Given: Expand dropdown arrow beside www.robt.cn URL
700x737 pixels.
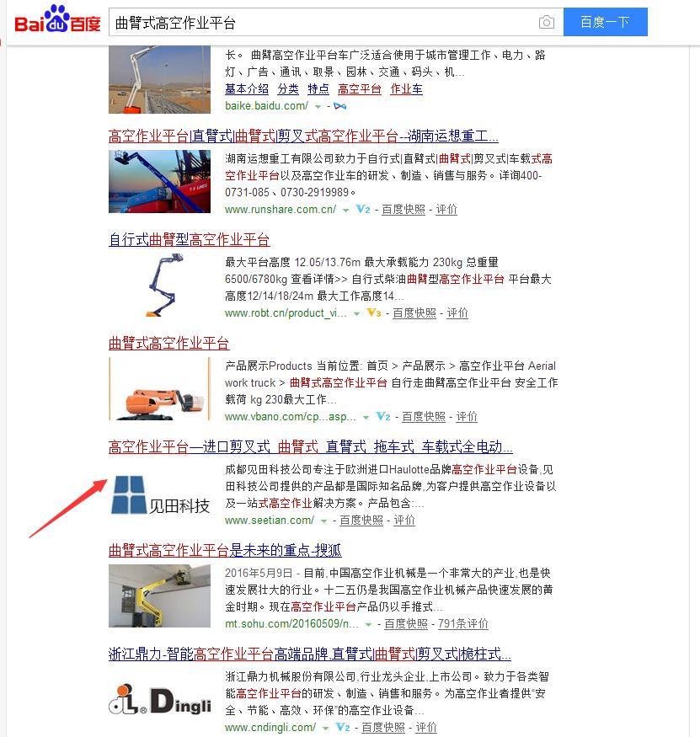Looking at the screenshot, I should 357,313.
